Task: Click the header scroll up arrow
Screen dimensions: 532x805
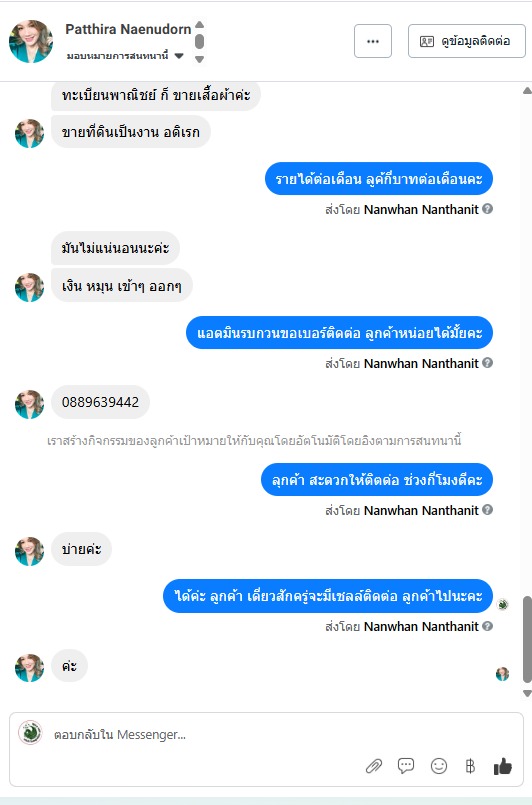Action: 200,25
